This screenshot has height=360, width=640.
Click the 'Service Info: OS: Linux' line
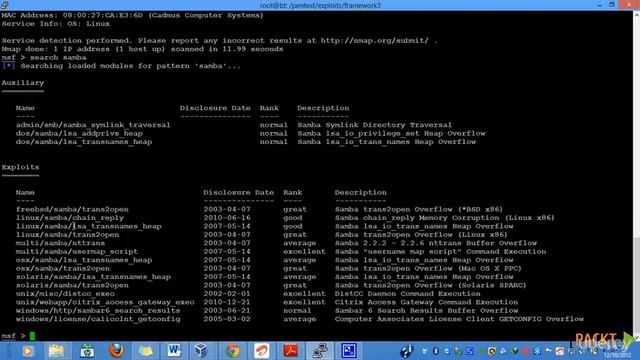point(56,24)
